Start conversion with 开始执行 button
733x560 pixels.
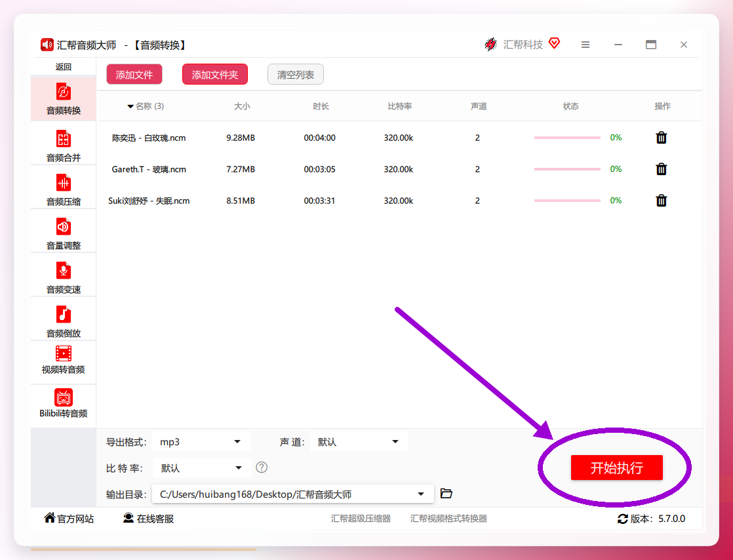pyautogui.click(x=616, y=468)
